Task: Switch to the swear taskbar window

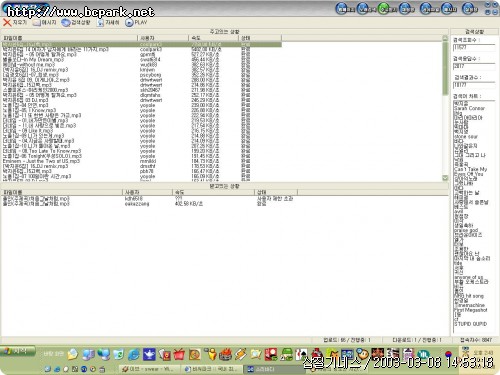Action: [148, 369]
